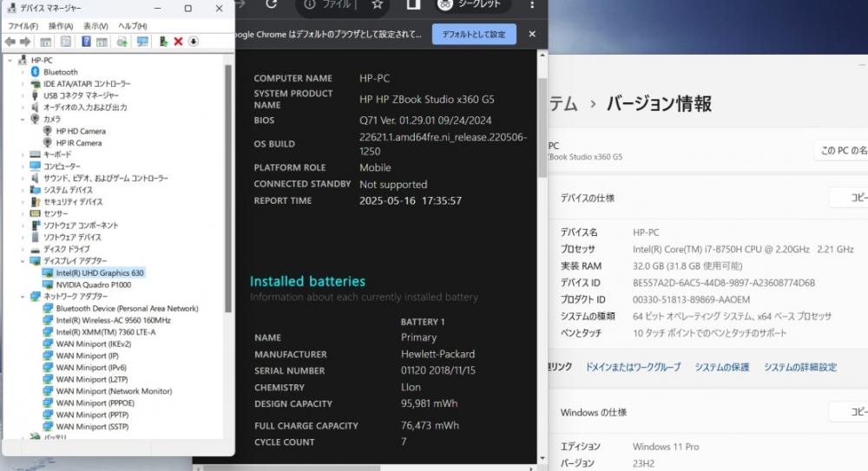868x471 pixels.
Task: Click the Intel(R) Core(TM) i7-8750H processor value
Action: point(743,249)
